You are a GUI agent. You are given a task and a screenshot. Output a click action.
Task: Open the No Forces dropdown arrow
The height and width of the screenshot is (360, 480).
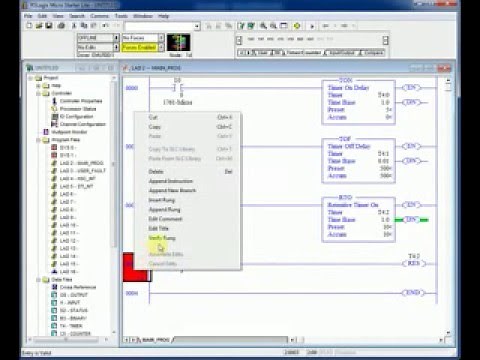coord(161,38)
